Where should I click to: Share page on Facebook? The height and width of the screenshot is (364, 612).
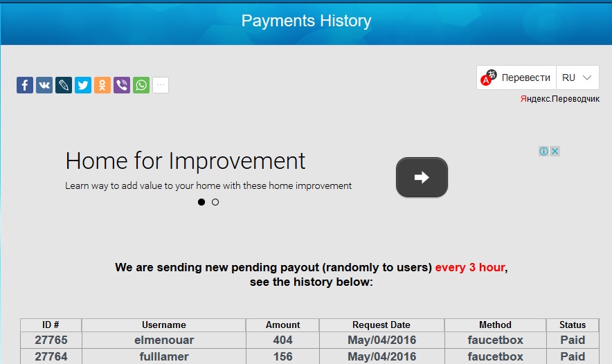(25, 85)
